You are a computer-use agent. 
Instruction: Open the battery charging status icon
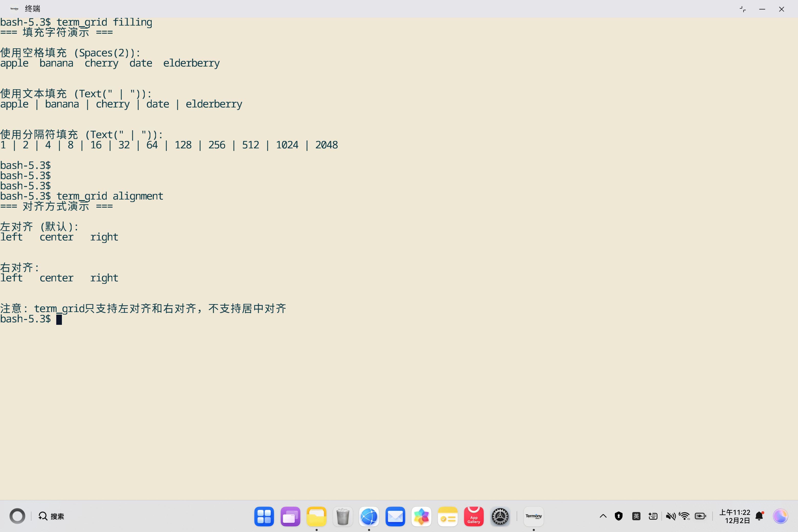700,516
